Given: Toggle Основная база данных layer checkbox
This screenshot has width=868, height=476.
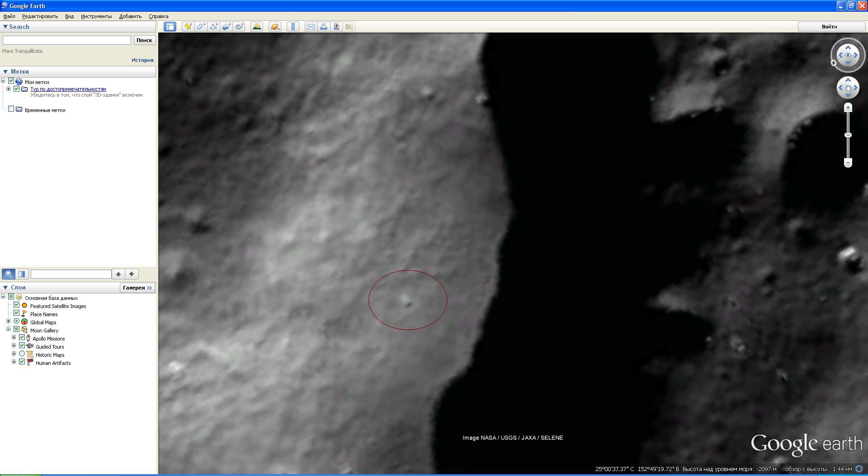Looking at the screenshot, I should (x=11, y=297).
